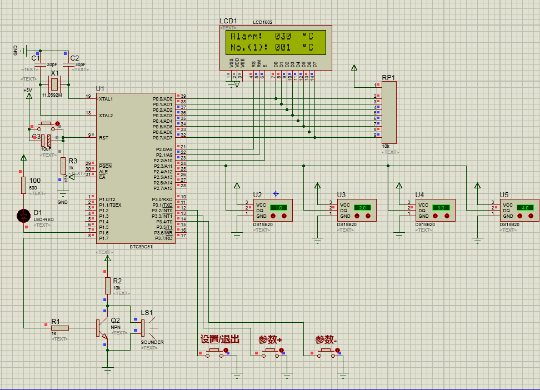Click the U5 temperature readout display
The height and width of the screenshot is (390, 540).
coord(525,208)
